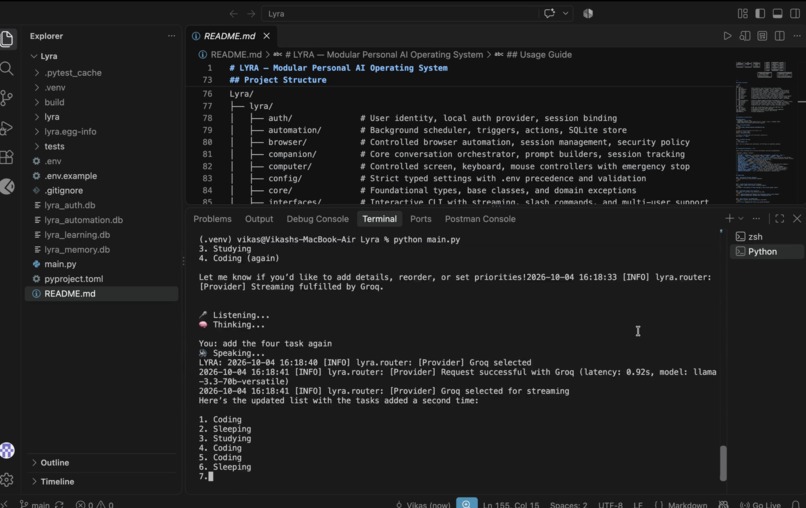
Task: Toggle bottom Panel visibility
Action: point(778,14)
